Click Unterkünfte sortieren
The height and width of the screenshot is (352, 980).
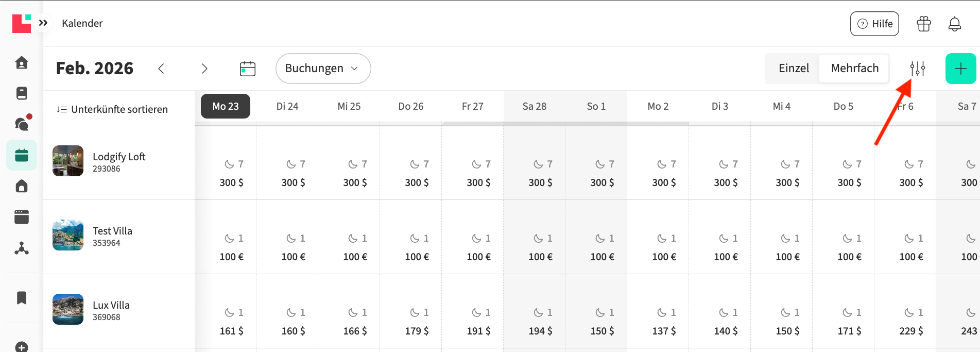point(112,109)
